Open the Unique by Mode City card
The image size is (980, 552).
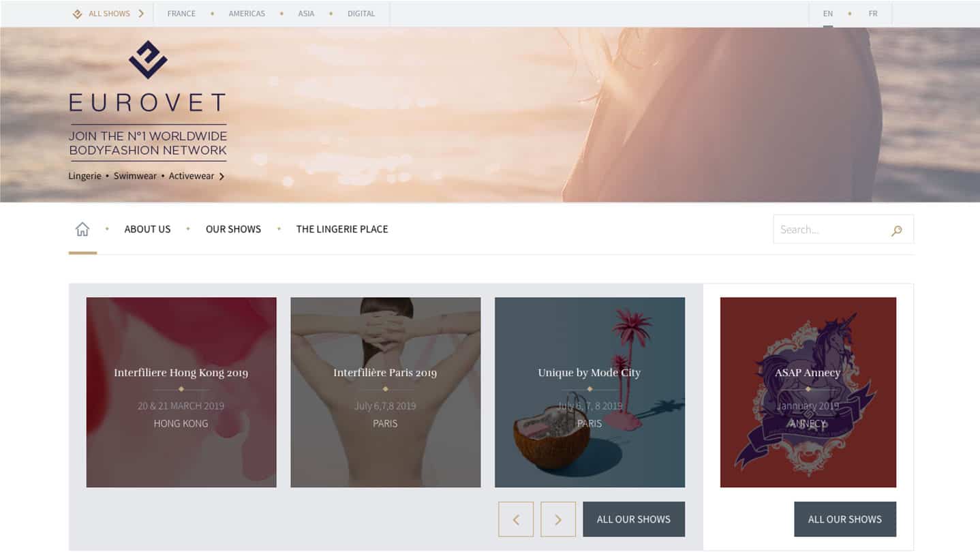pyautogui.click(x=589, y=393)
